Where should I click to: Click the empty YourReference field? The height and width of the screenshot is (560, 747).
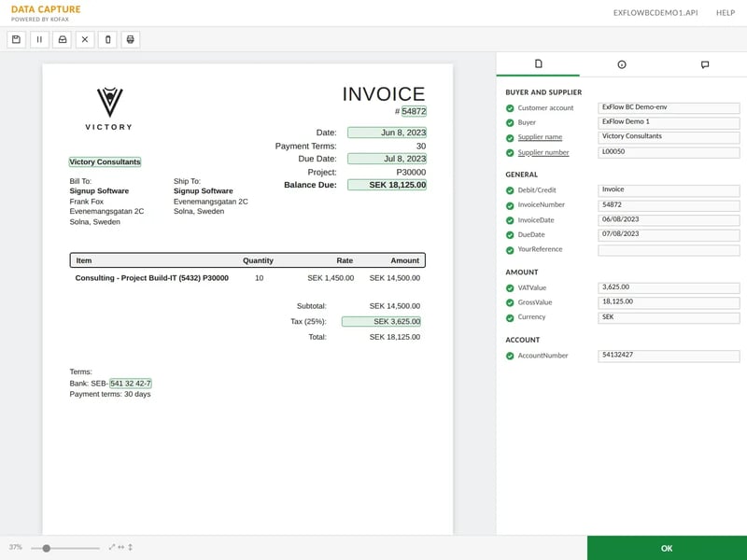(669, 250)
